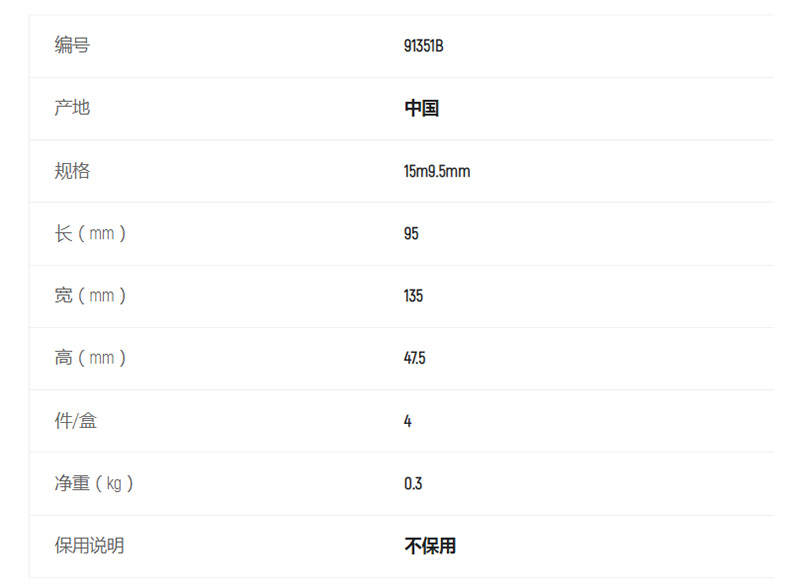Viewport: 790px width, 588px height.
Task: Click the 件/盒 label
Action: [x=75, y=421]
